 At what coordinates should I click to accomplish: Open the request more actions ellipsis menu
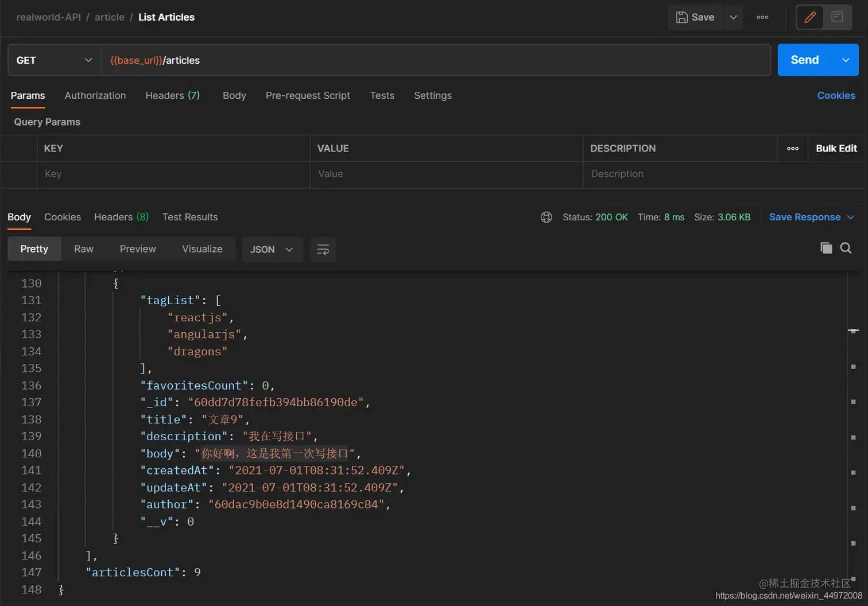pos(762,17)
